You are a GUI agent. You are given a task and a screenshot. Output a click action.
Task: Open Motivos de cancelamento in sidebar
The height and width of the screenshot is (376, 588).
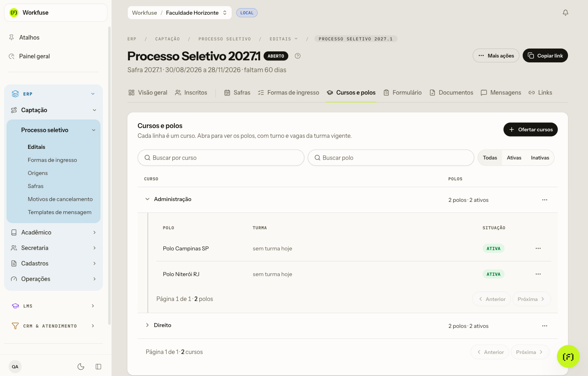pyautogui.click(x=60, y=199)
